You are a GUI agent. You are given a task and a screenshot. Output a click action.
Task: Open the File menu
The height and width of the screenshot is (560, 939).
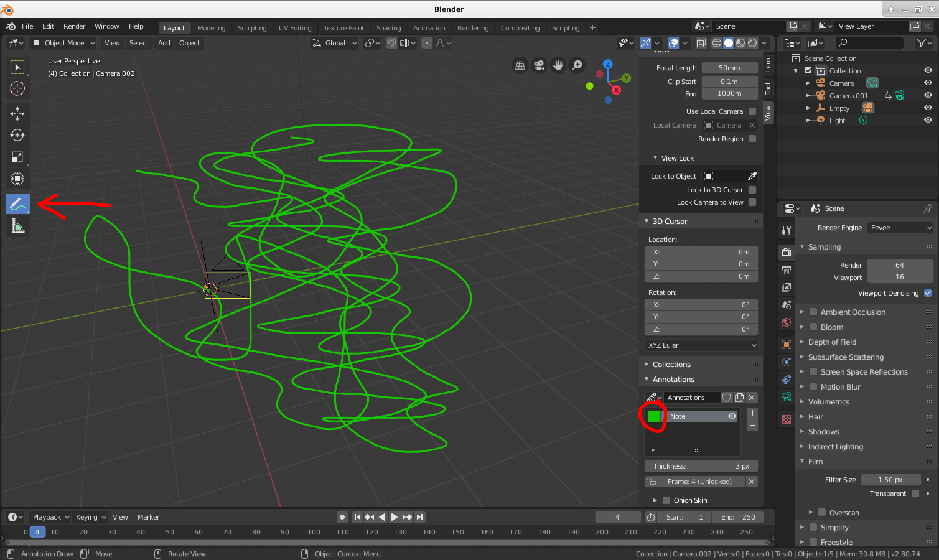[27, 26]
